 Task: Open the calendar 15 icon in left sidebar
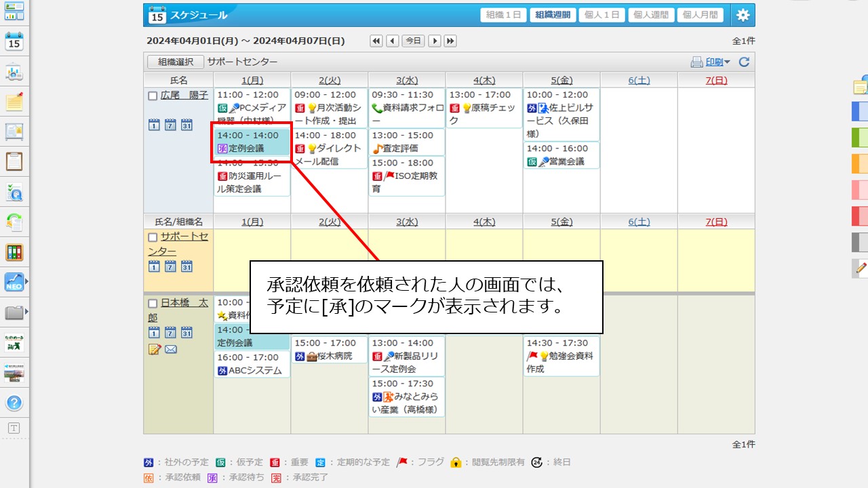pos(14,41)
